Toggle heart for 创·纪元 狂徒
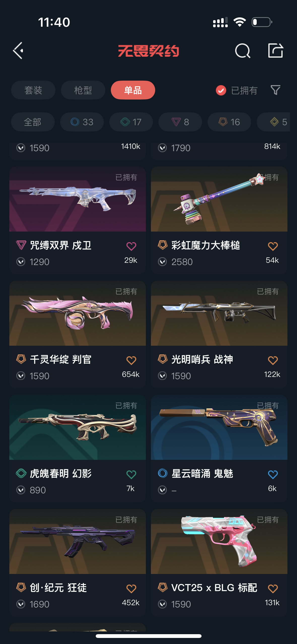This screenshot has height=644, width=297. tap(131, 589)
